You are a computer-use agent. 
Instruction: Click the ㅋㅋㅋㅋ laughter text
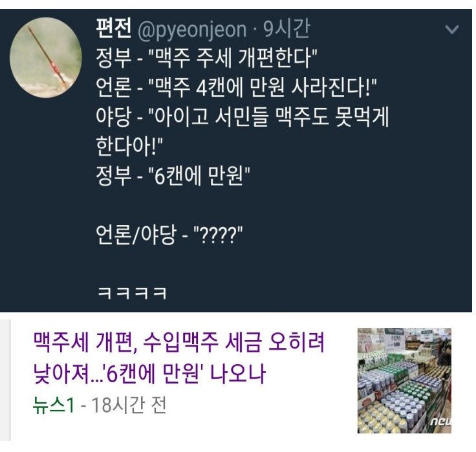click(x=132, y=293)
